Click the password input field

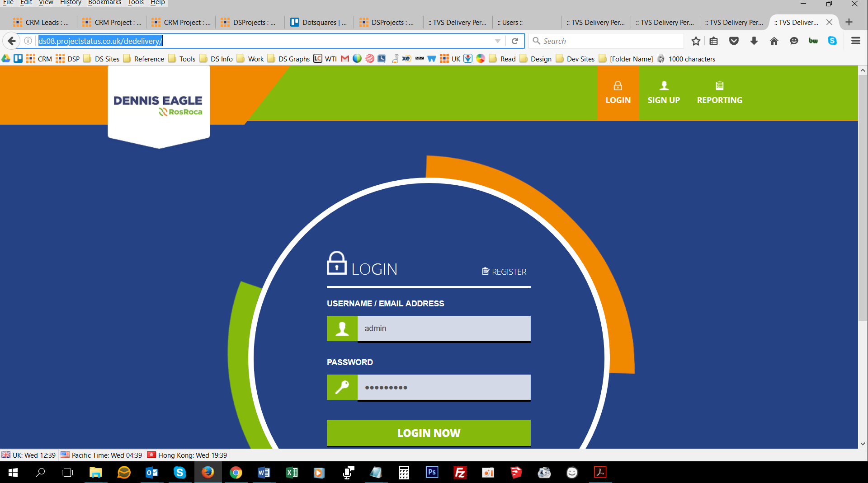(443, 387)
